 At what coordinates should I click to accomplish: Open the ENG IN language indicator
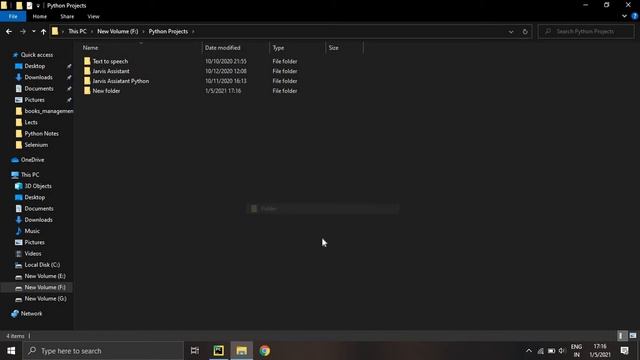coord(576,351)
